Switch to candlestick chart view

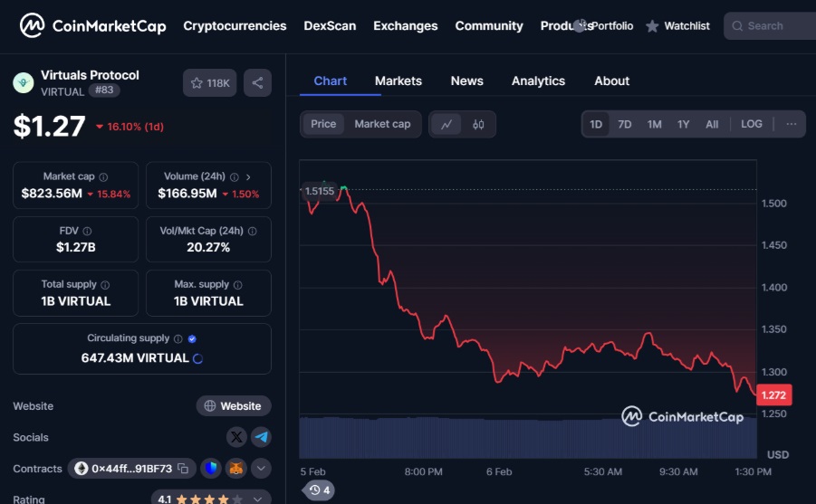tap(478, 124)
